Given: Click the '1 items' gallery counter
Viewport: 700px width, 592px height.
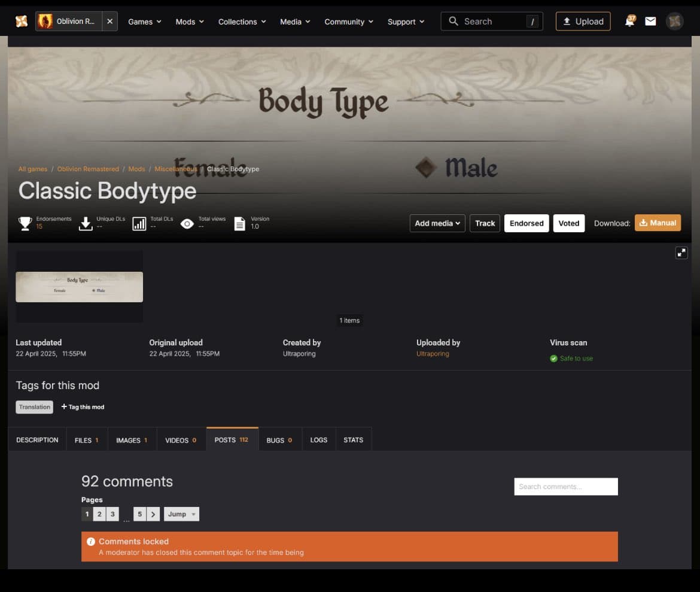Looking at the screenshot, I should pyautogui.click(x=349, y=320).
